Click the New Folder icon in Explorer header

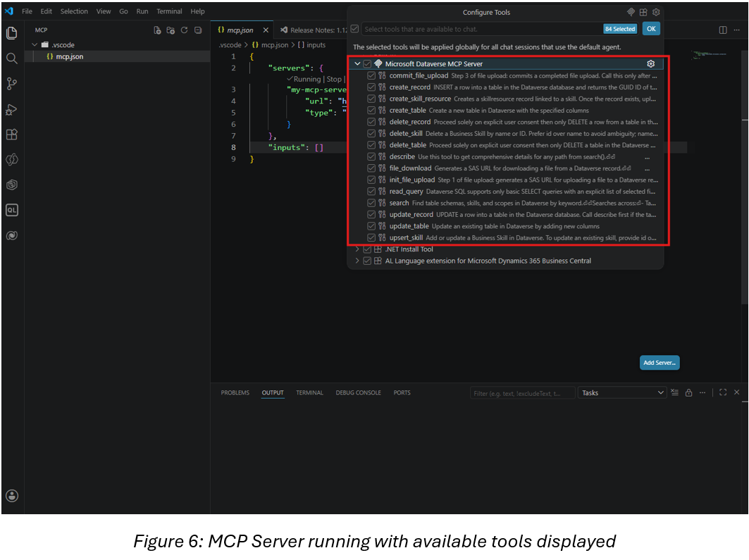tap(171, 30)
